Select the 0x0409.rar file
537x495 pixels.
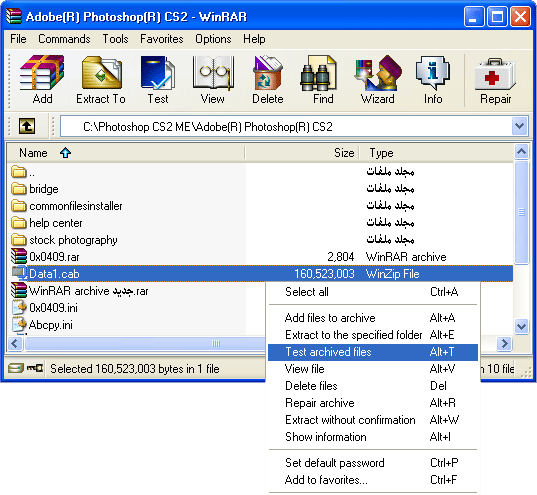point(54,257)
